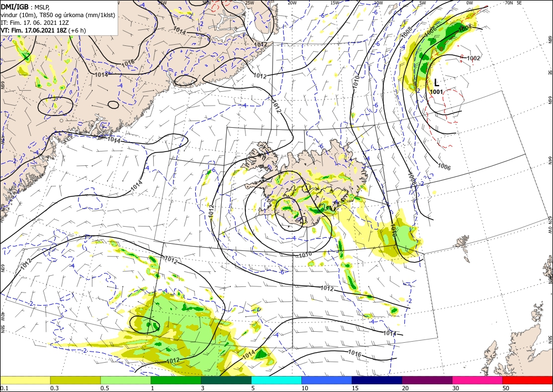Click the '20' legend value
553x392 pixels.
click(x=405, y=388)
